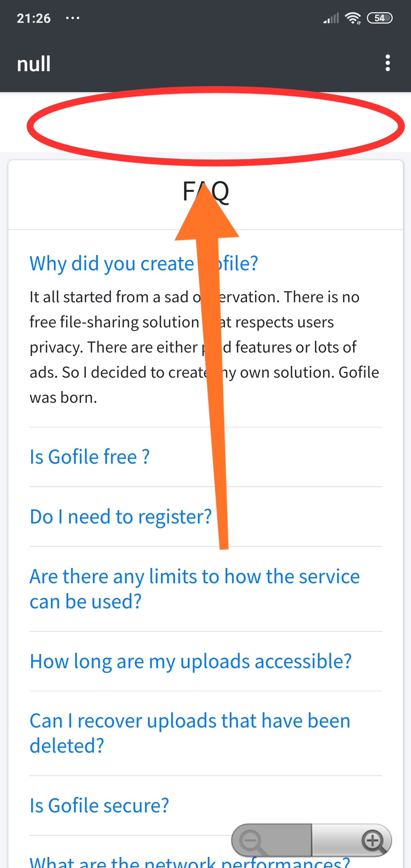Tap the status bar clock showing 21:26
Screen dimensions: 411x868
pos(33,18)
